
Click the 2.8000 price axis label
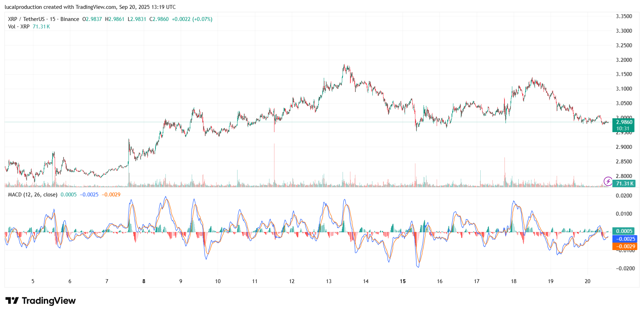pyautogui.click(x=624, y=176)
